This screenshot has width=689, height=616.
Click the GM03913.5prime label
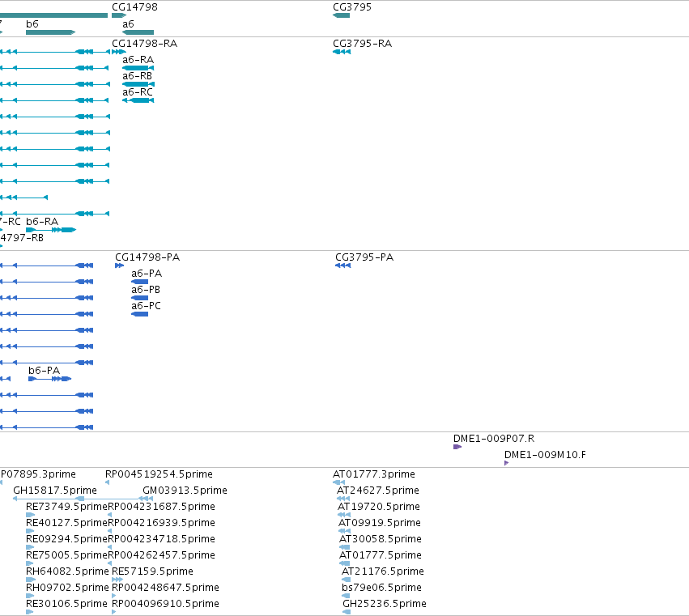[x=185, y=491]
